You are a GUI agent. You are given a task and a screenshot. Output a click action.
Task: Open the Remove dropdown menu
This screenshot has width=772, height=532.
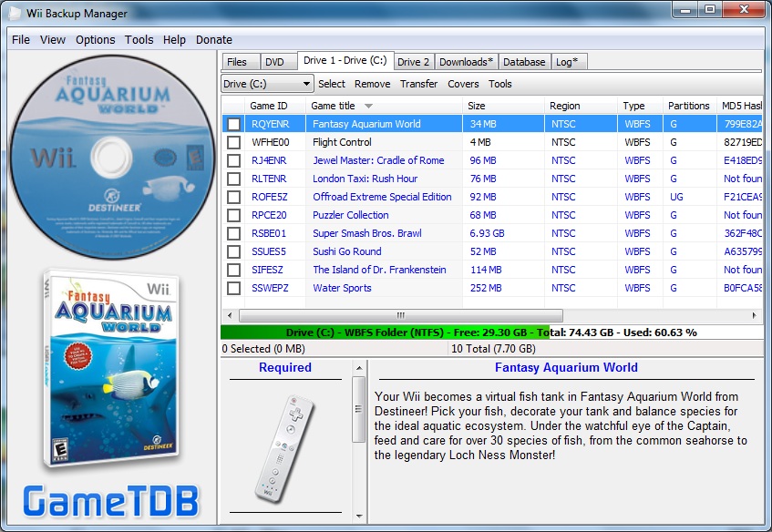(x=372, y=84)
